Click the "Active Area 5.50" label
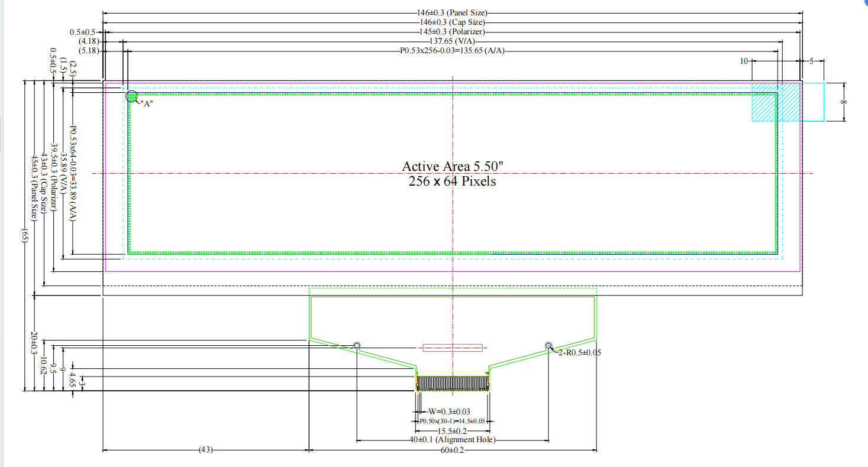Screen dimensions: 868x467 [452, 166]
